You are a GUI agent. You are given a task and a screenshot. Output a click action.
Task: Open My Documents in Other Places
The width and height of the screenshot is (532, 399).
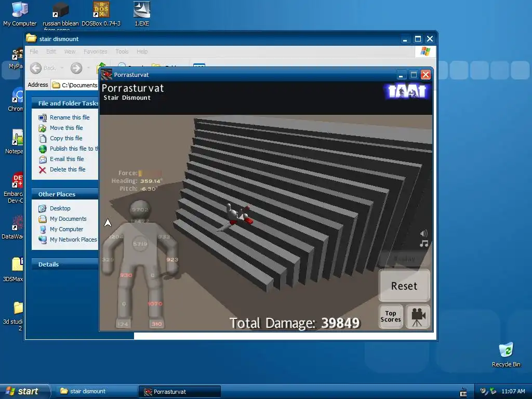pos(68,219)
